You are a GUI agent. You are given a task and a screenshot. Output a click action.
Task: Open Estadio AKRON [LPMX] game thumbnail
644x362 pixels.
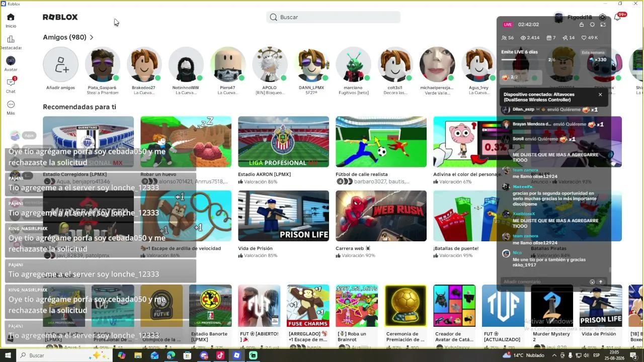pyautogui.click(x=283, y=142)
